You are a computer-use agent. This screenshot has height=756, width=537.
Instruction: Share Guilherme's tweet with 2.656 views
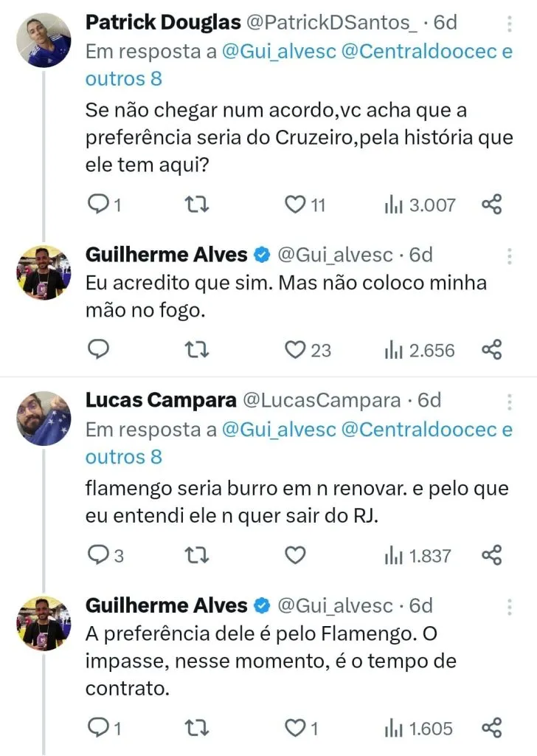tap(492, 349)
